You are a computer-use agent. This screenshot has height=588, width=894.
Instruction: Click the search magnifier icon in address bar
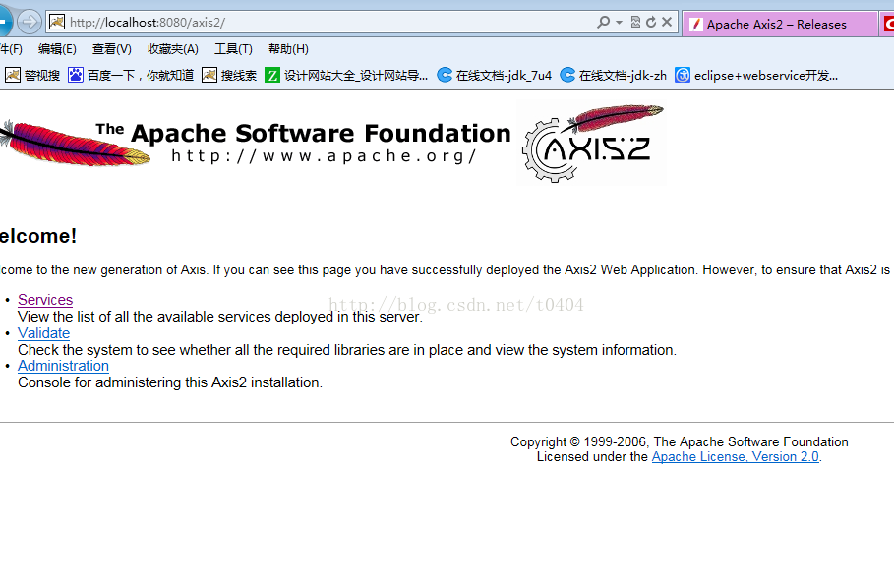[603, 23]
